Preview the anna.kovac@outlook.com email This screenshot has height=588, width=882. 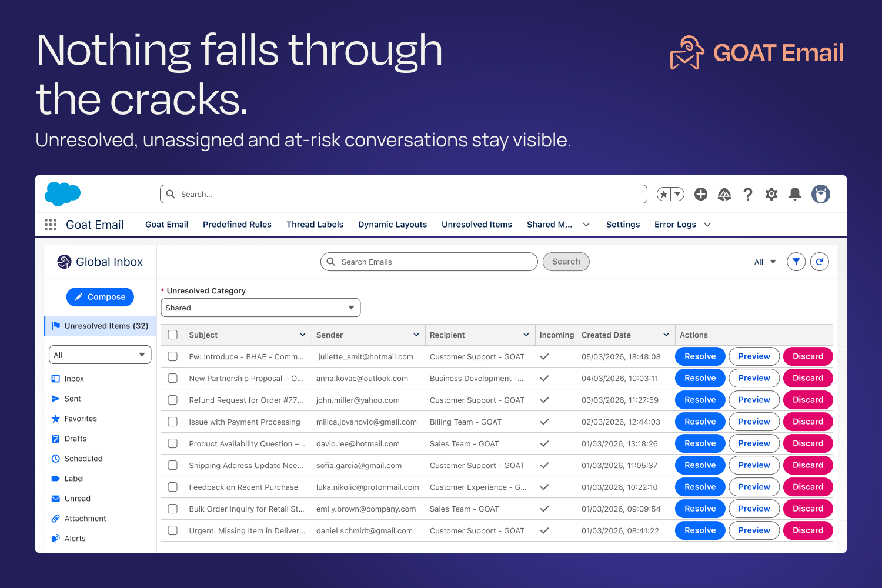pos(754,378)
